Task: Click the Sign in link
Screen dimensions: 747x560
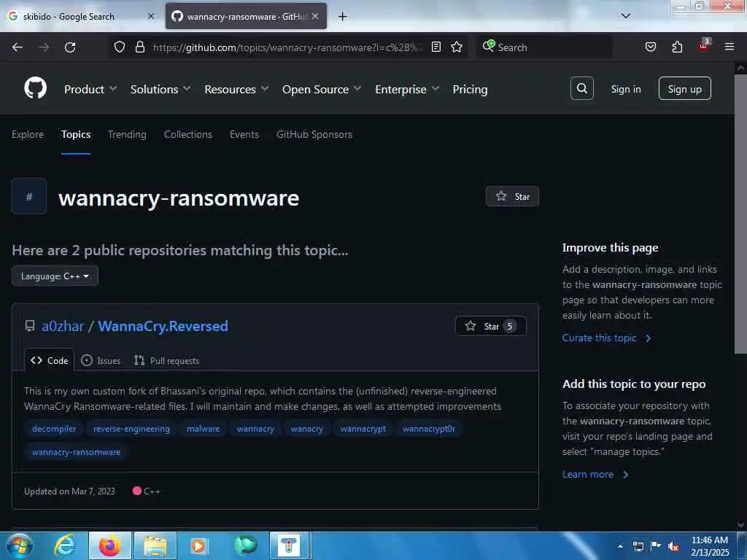Action: tap(625, 89)
